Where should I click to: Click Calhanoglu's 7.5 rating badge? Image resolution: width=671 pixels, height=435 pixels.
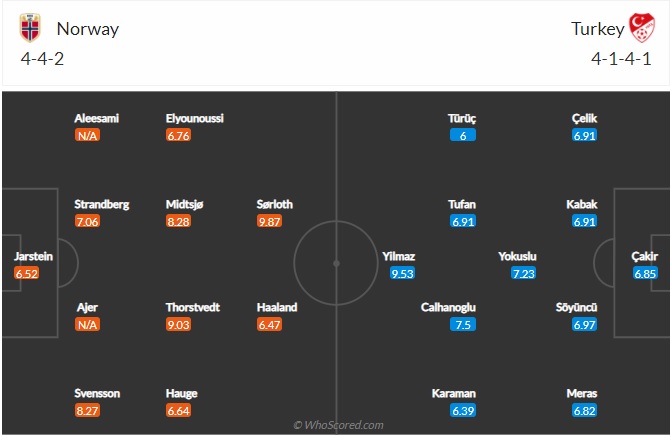(x=463, y=325)
